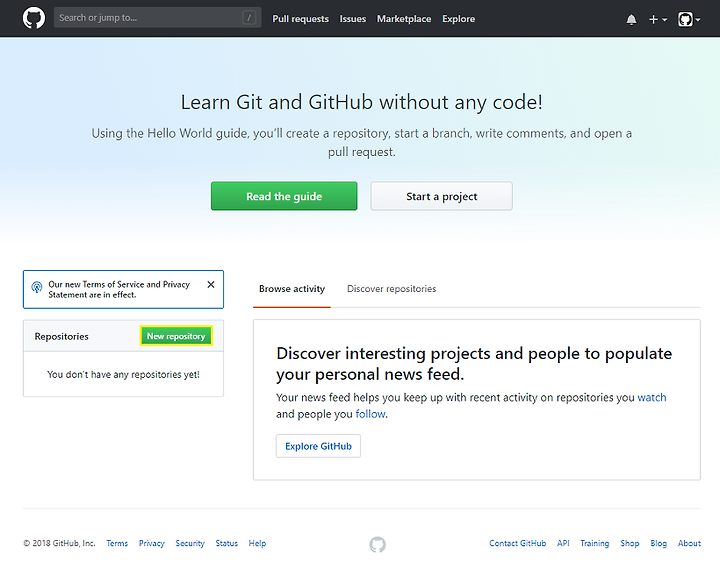Open the Status footer link
The height and width of the screenshot is (562, 720).
(x=227, y=543)
